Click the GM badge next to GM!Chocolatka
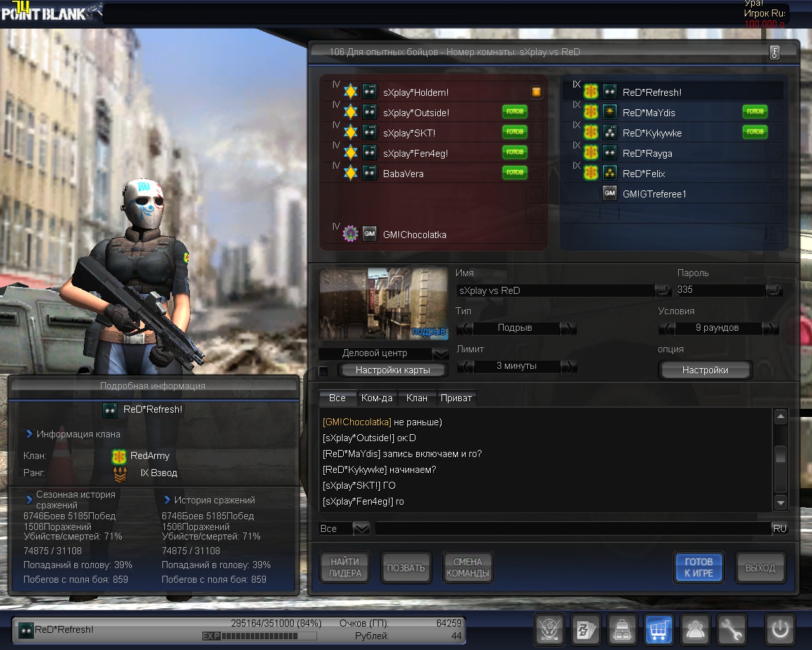The height and width of the screenshot is (650, 812). pos(370,234)
